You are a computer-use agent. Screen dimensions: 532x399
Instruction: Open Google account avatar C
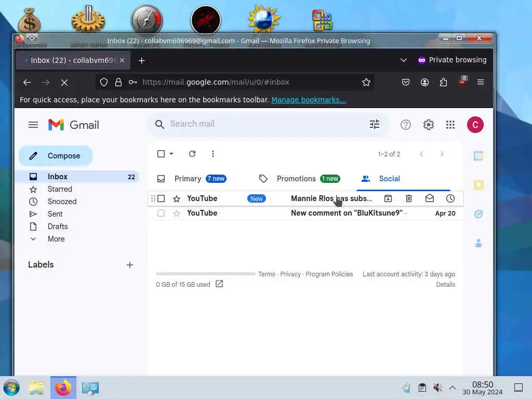475,125
